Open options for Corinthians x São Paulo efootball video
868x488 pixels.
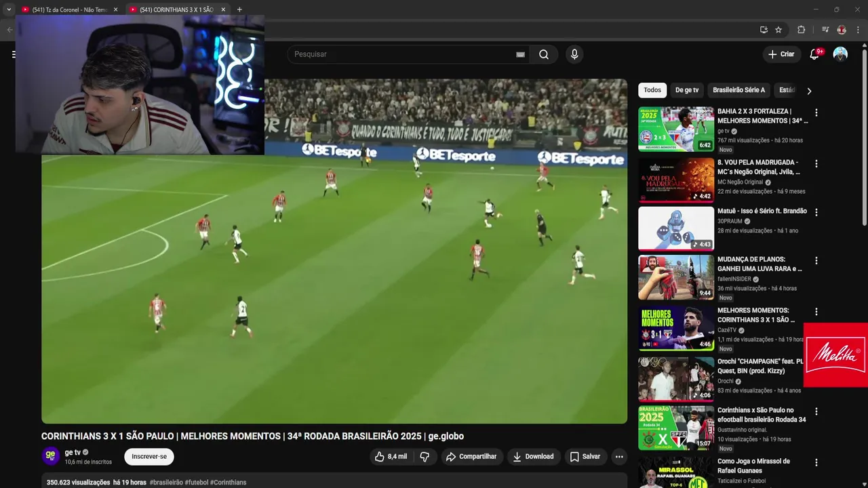(816, 411)
